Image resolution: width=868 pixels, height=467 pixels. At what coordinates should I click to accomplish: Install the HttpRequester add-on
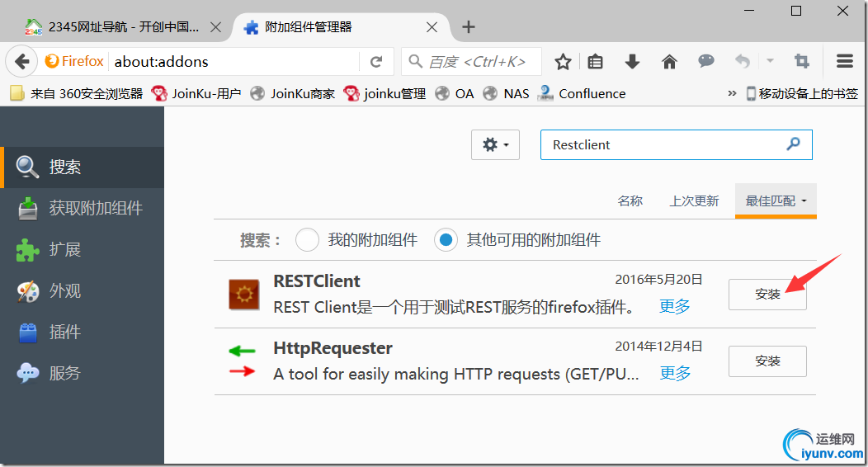(x=767, y=361)
